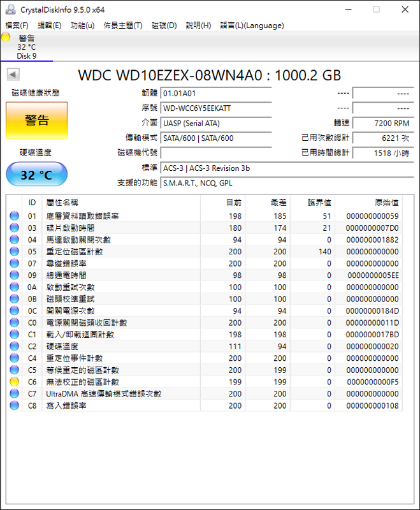
Task: Click raw value 000000000108
Action: tap(373, 405)
